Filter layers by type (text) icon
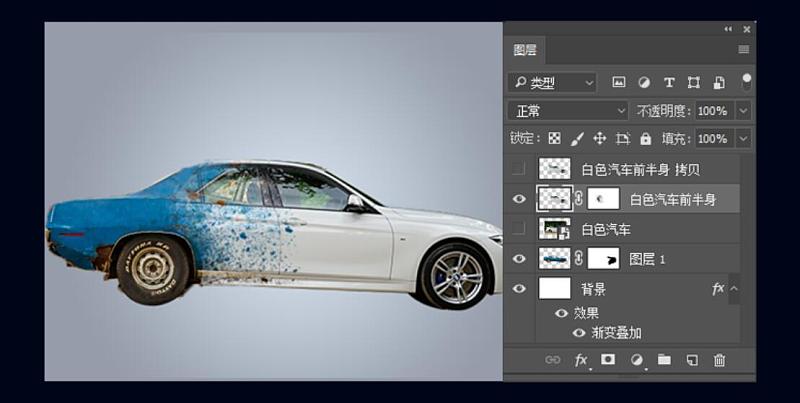The image size is (800, 403). (669, 82)
